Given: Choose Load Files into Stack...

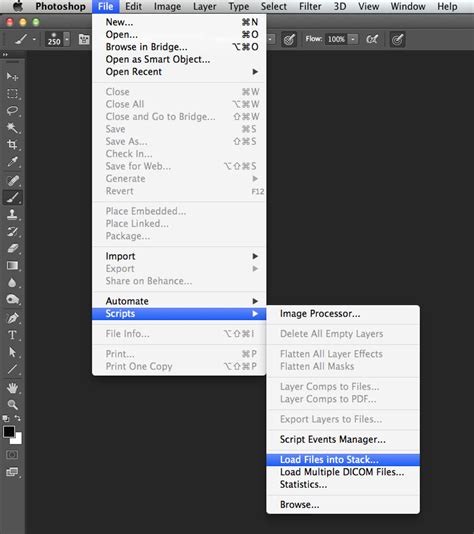Looking at the screenshot, I should coord(343,459).
